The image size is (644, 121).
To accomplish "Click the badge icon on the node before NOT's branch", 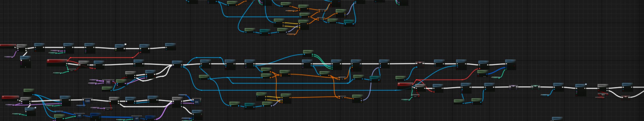I will tap(586, 84).
